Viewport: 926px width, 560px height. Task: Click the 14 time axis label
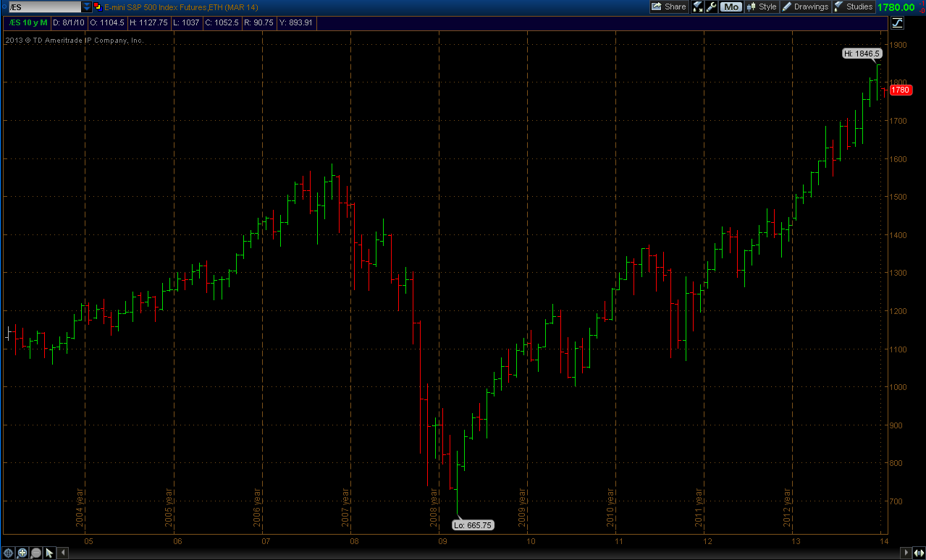click(x=883, y=540)
